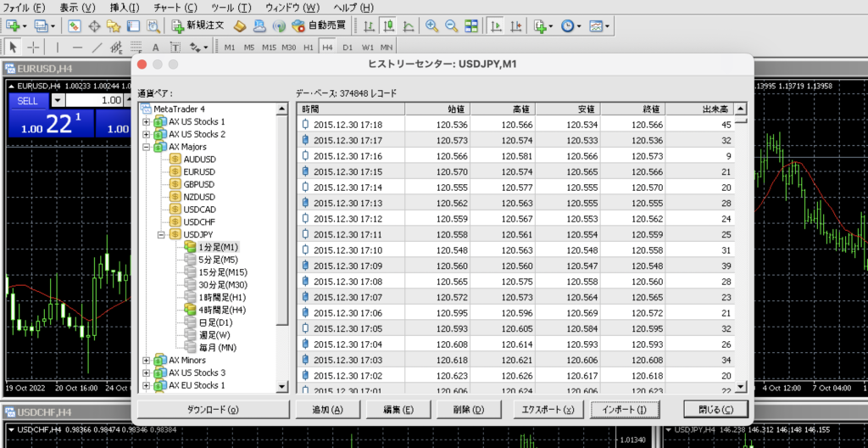Open the チャート (C) menu

point(175,8)
